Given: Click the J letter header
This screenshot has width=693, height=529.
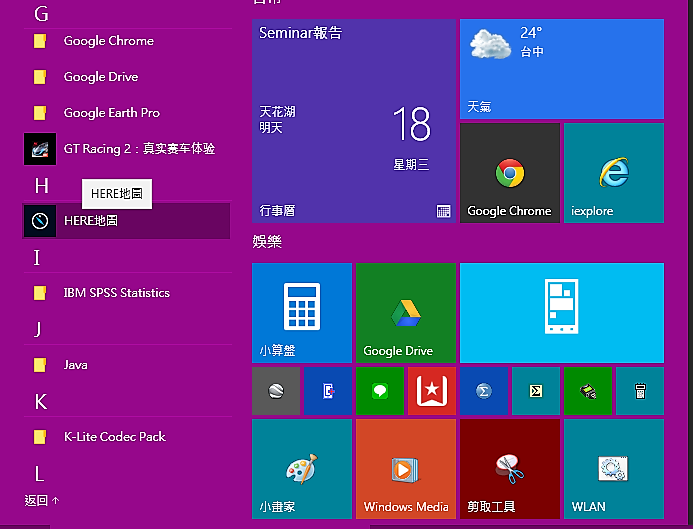Looking at the screenshot, I should point(38,330).
